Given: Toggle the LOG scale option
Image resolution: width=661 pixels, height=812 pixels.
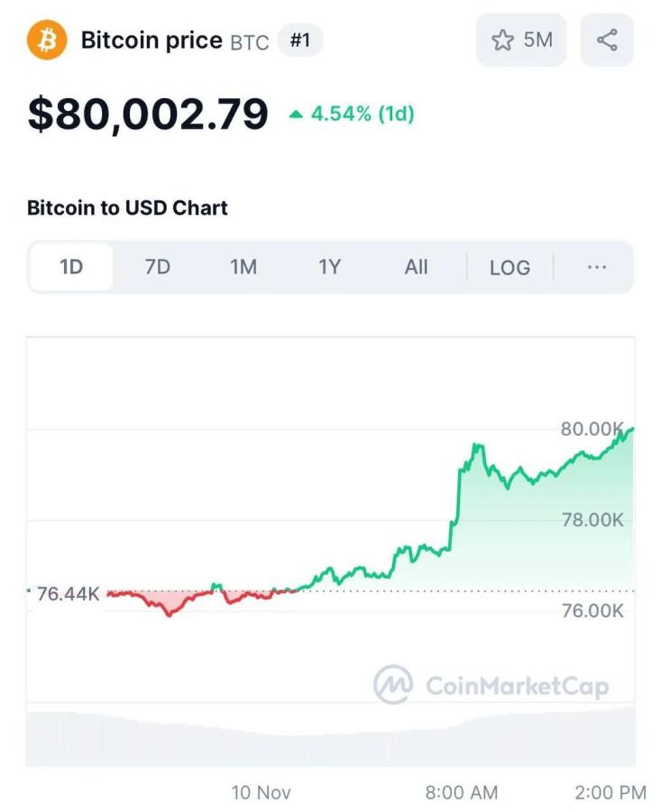Looking at the screenshot, I should (510, 267).
